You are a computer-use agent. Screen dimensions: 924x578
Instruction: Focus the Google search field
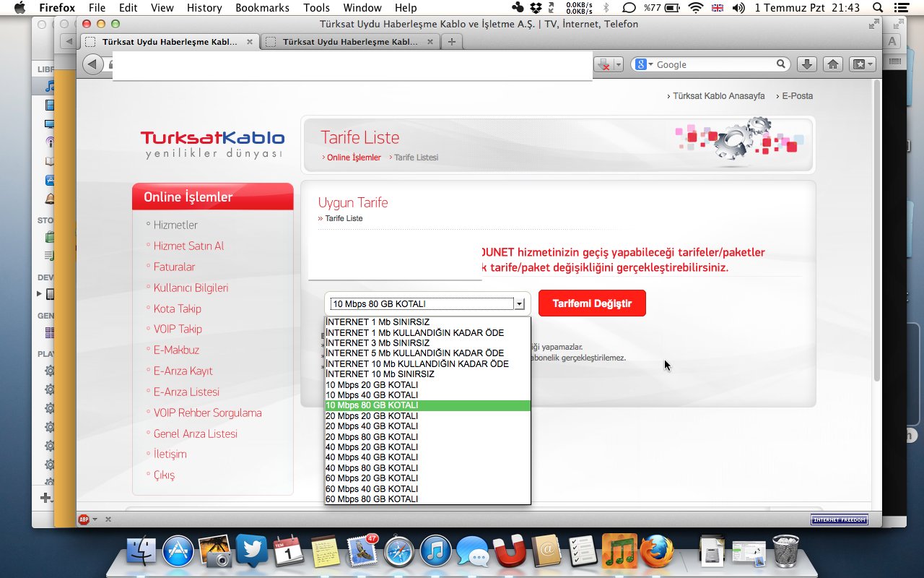(x=715, y=64)
